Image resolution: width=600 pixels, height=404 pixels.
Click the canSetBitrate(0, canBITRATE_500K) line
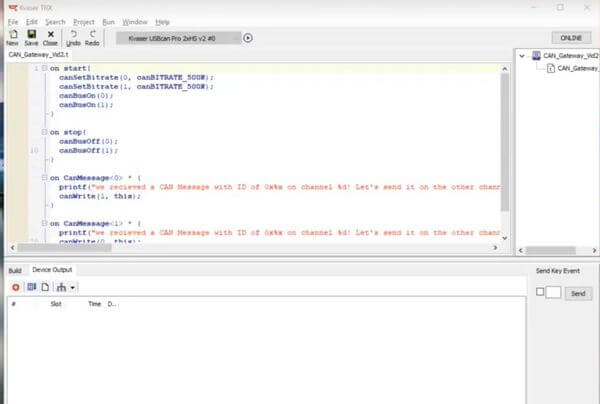pyautogui.click(x=136, y=77)
